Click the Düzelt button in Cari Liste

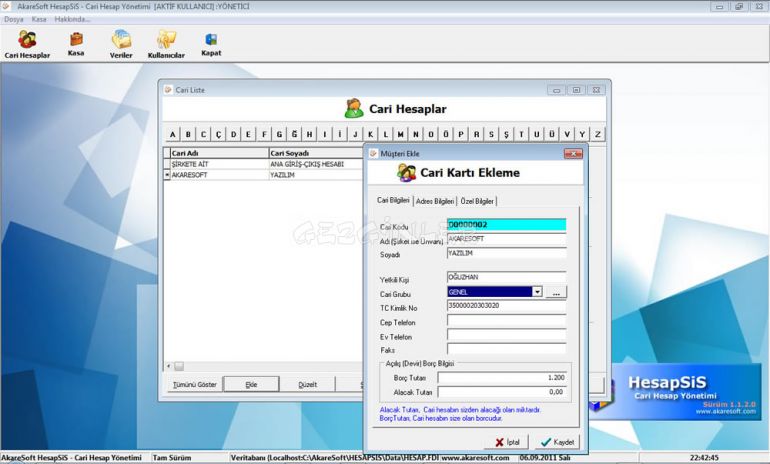click(x=307, y=384)
